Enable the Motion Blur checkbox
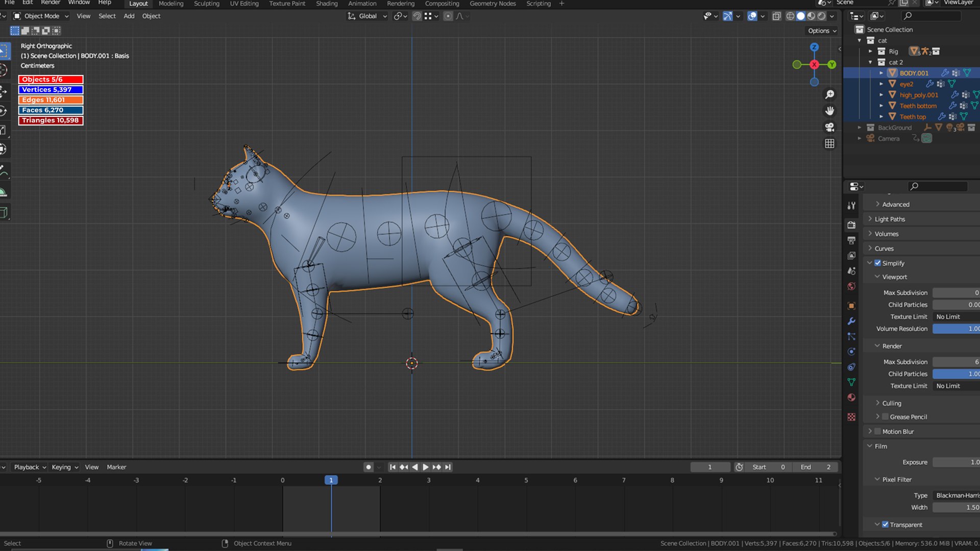980x551 pixels. tap(878, 432)
